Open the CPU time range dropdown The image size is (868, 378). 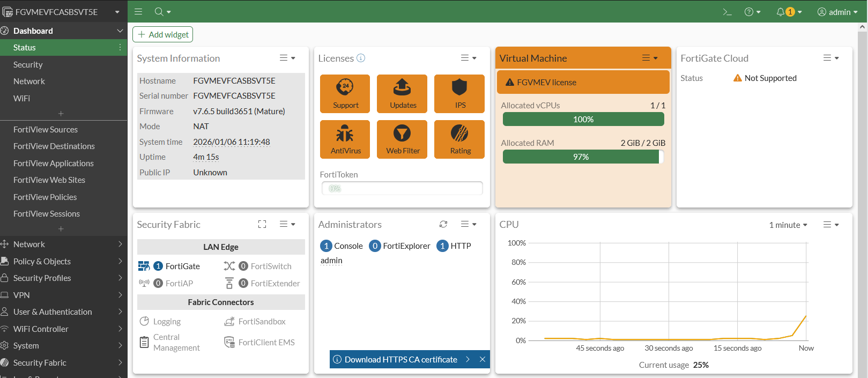click(788, 225)
